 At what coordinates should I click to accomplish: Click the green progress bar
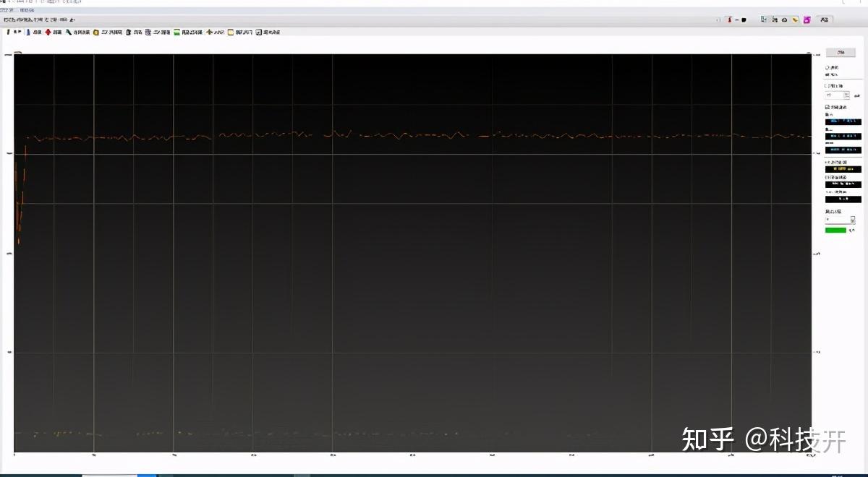click(835, 230)
